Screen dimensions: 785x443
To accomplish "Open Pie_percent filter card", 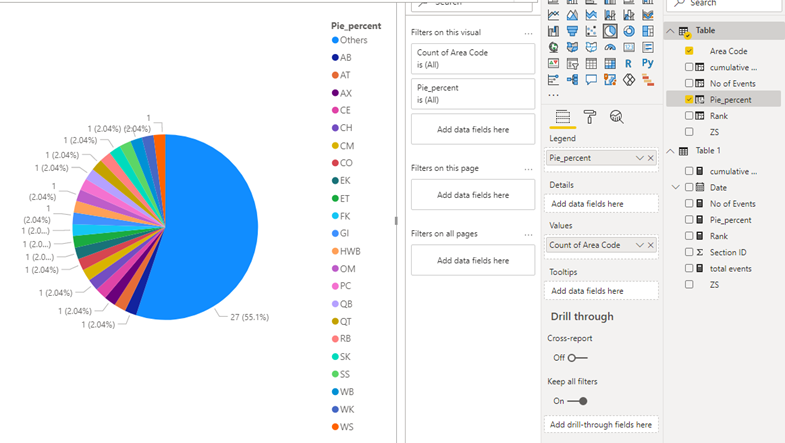I will tap(473, 94).
